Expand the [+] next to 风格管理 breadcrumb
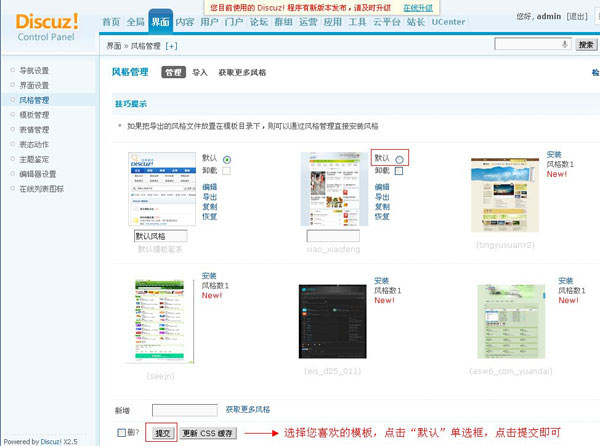 coord(171,46)
